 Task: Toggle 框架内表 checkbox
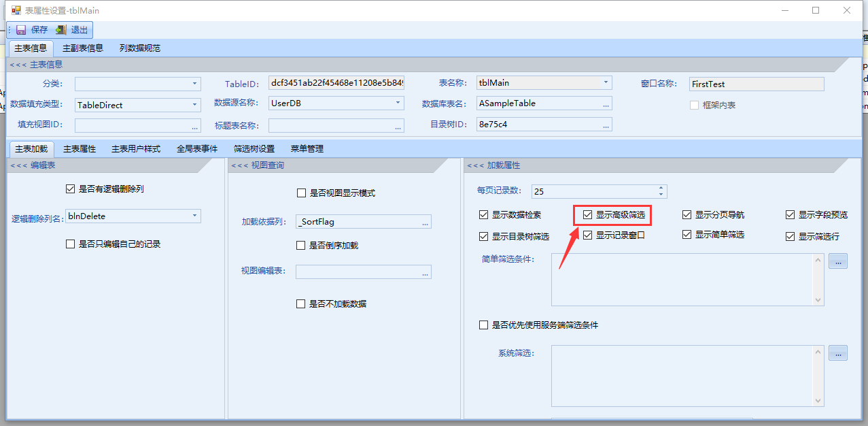(694, 105)
